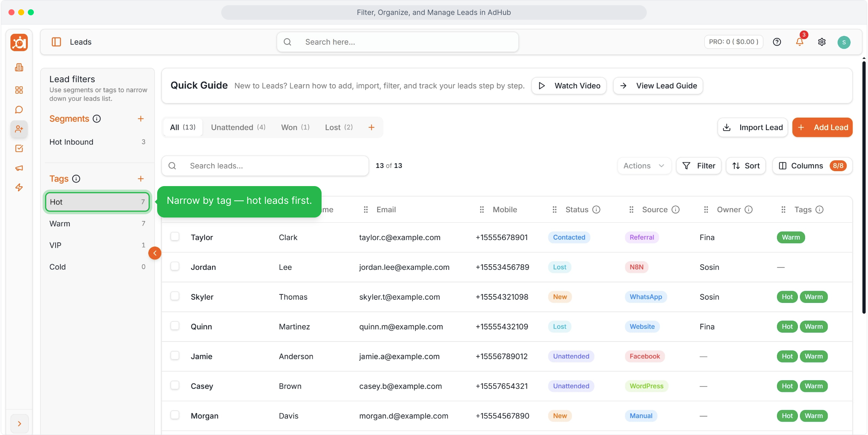Open the lightning bolt automation icon

(x=19, y=187)
